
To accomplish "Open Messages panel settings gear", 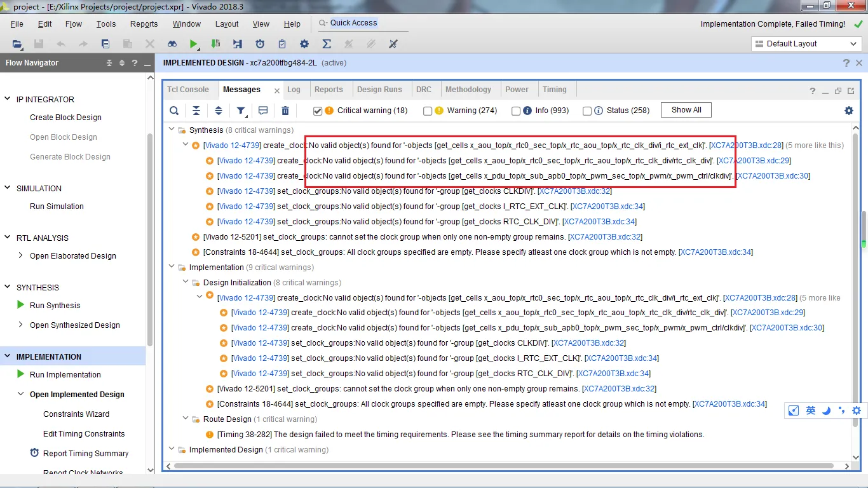I will click(849, 111).
